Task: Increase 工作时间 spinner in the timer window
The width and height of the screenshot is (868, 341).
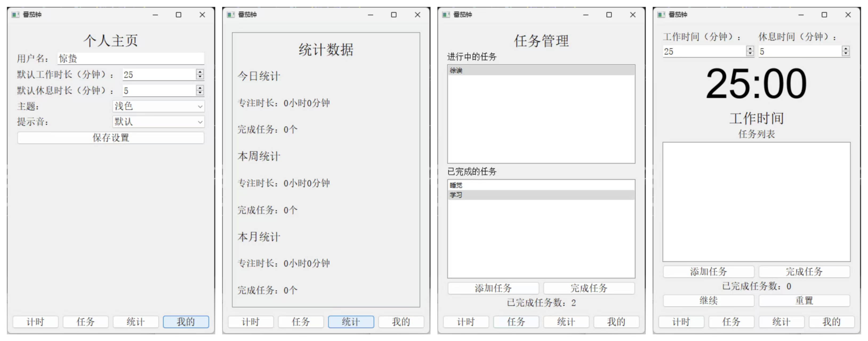Action: pos(750,49)
